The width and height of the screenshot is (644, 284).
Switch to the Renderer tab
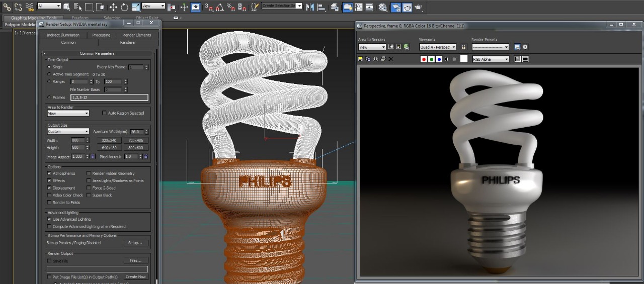[128, 42]
